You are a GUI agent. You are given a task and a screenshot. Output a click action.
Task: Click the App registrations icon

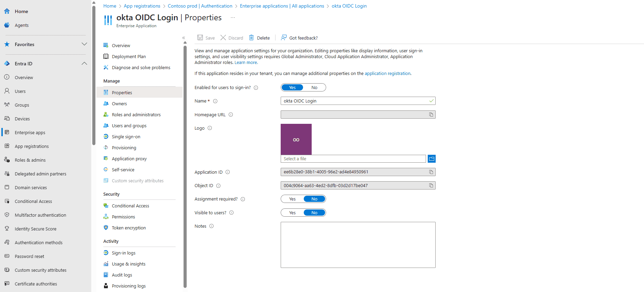[7, 146]
